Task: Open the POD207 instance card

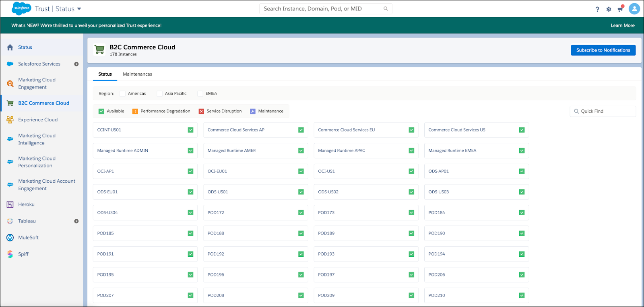Action: pyautogui.click(x=145, y=295)
